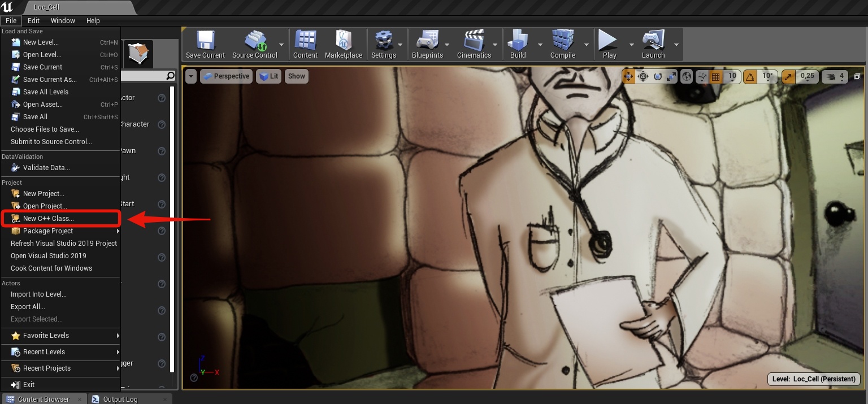Choose Save All Levels menu item

point(60,92)
